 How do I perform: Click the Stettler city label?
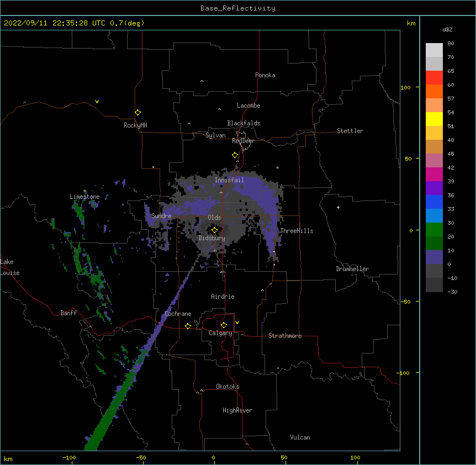pyautogui.click(x=350, y=131)
